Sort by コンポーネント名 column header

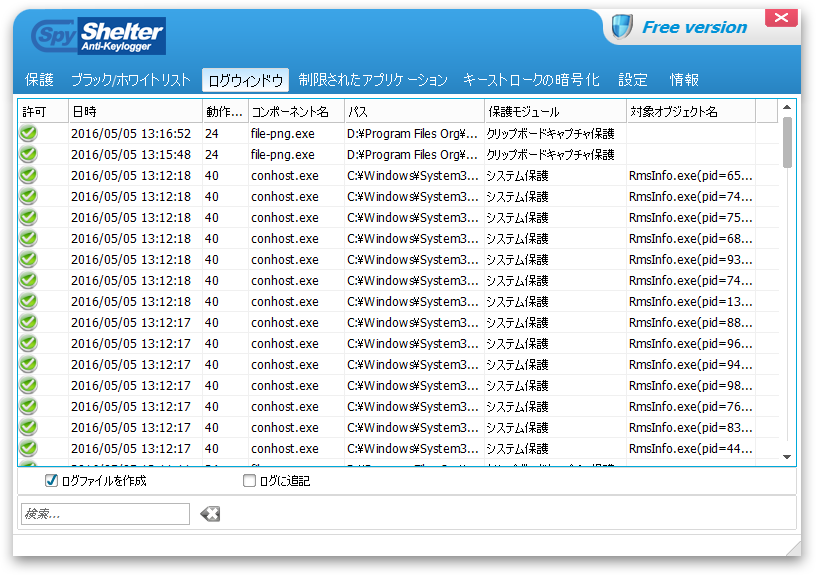click(x=296, y=111)
